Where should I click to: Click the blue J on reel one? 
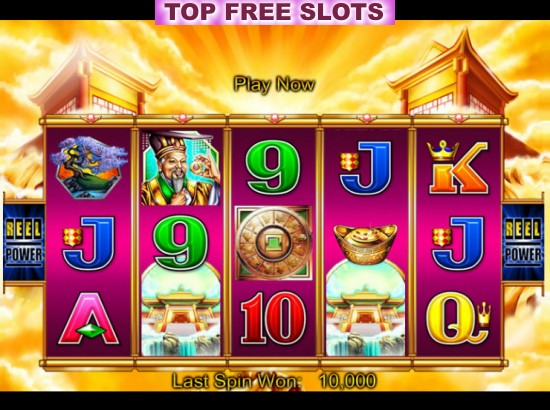point(88,243)
